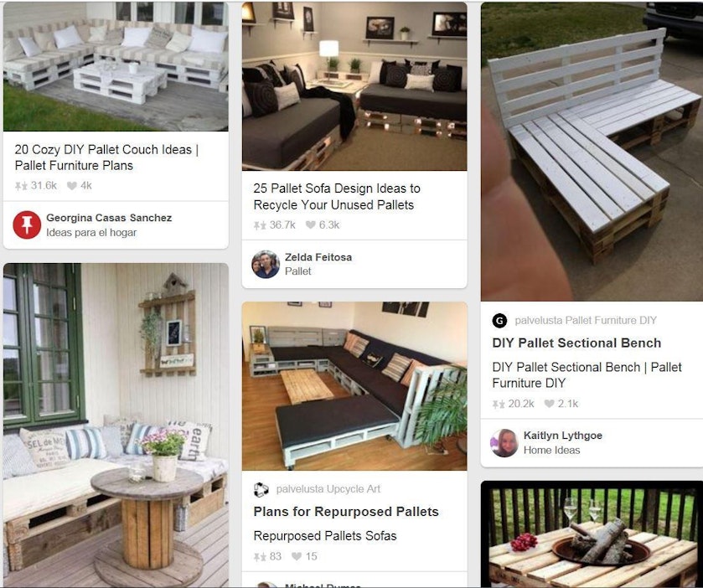
Task: Visit the palvelusta Pallet Furniture DIY source
Action: pyautogui.click(x=586, y=321)
